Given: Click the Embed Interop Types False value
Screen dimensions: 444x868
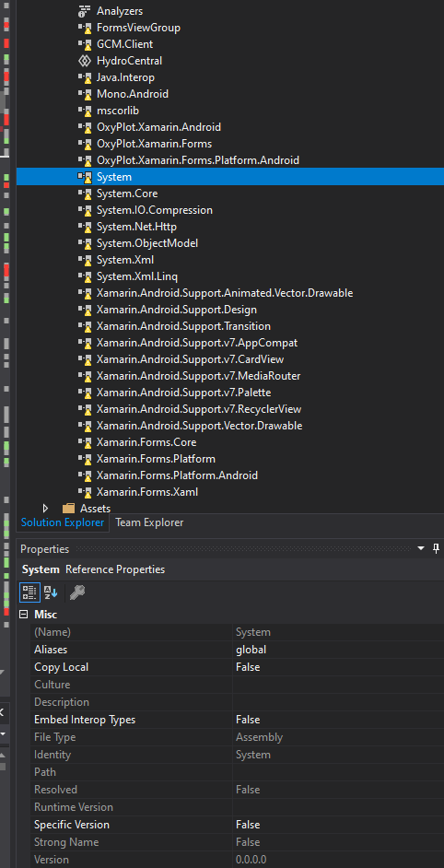Looking at the screenshot, I should (x=338, y=720).
